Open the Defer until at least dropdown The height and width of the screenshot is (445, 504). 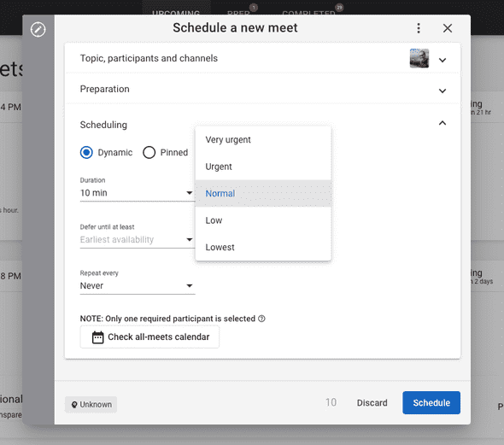(137, 240)
